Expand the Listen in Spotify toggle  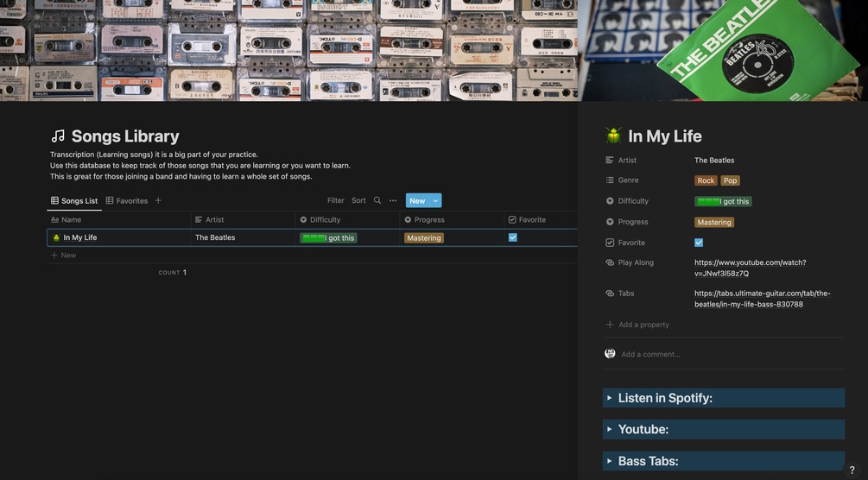tap(610, 398)
